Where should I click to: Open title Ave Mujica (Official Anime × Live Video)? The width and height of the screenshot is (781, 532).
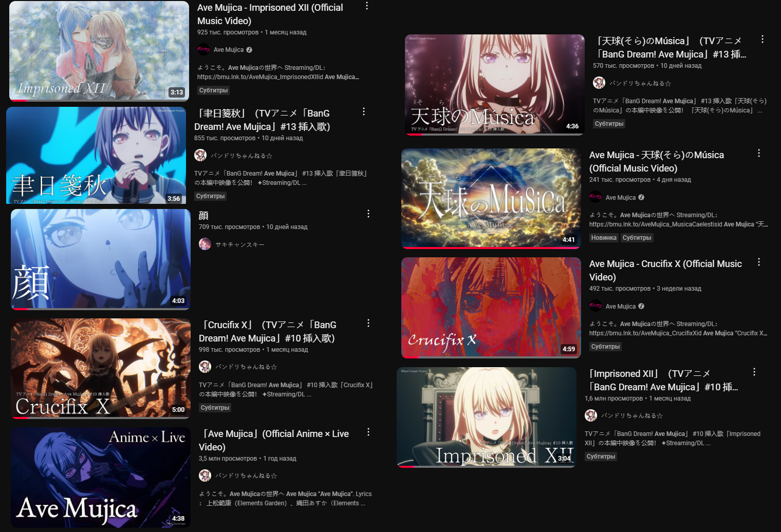coord(274,440)
